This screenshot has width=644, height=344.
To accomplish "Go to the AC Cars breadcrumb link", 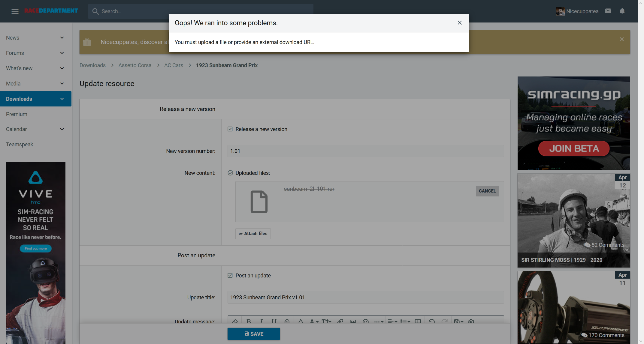I will pyautogui.click(x=174, y=65).
